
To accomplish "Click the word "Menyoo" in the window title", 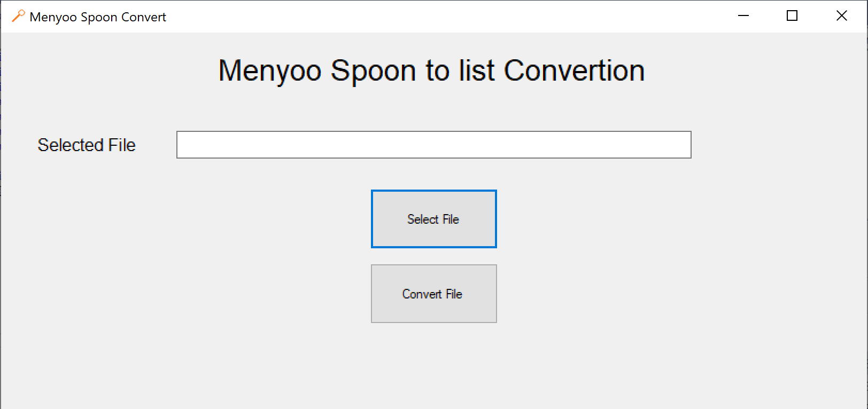I will (53, 17).
